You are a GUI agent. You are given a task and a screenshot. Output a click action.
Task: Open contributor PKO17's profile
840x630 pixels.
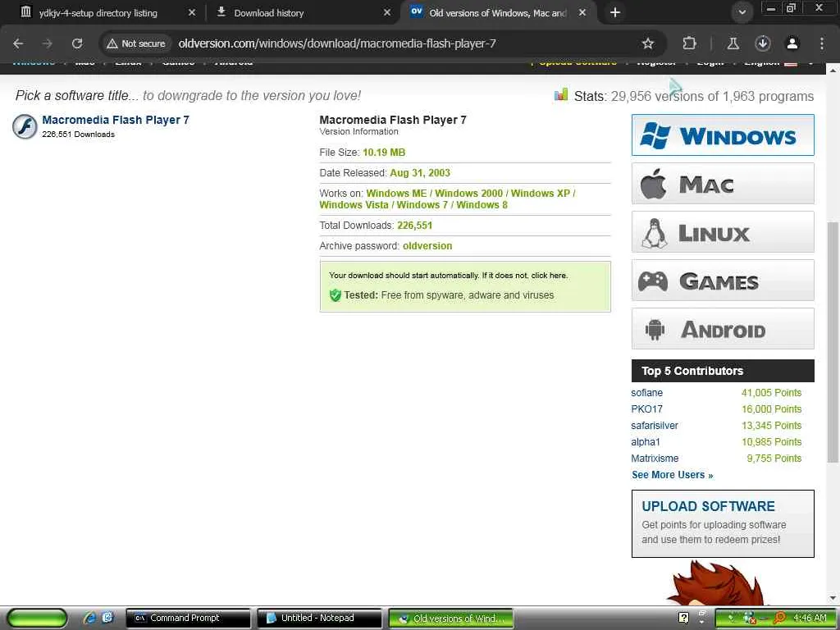[646, 409]
